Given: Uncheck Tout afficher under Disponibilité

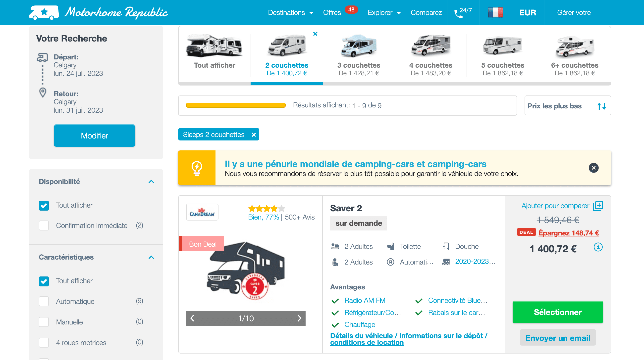Looking at the screenshot, I should [44, 206].
